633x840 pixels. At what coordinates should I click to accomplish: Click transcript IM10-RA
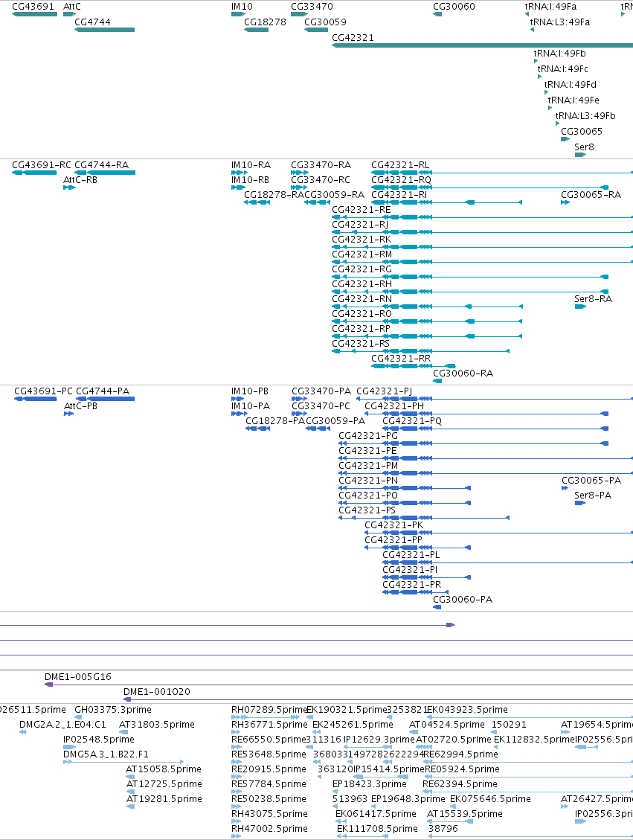click(238, 173)
